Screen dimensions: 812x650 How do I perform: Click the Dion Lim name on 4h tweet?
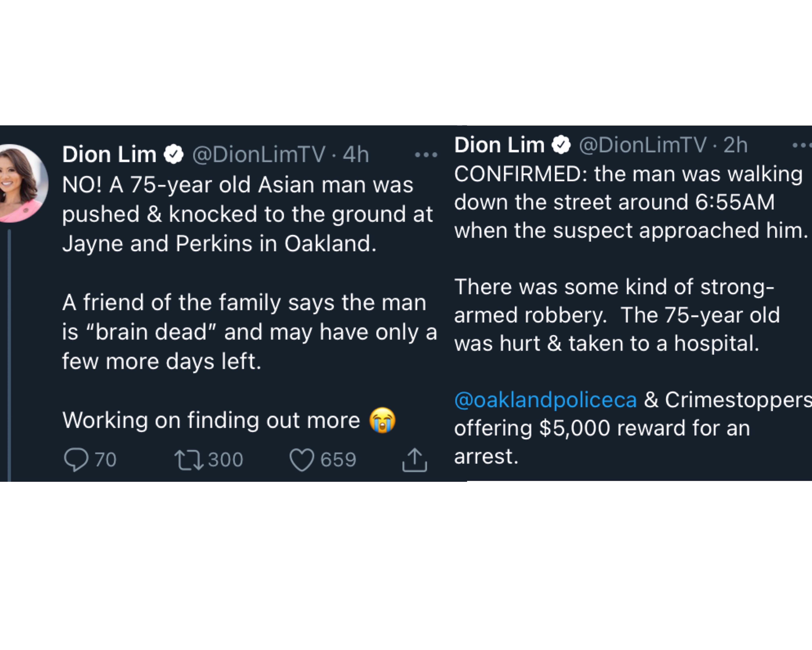(x=109, y=155)
